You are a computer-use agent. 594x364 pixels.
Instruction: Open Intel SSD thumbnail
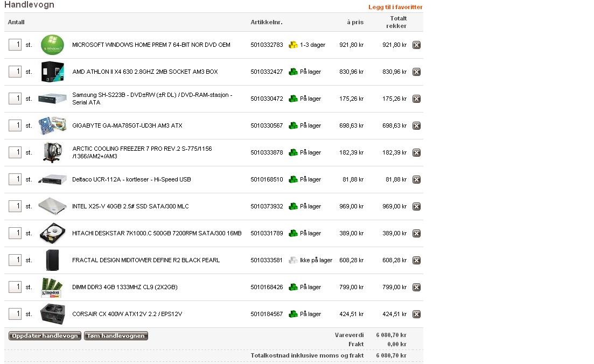[x=52, y=206]
